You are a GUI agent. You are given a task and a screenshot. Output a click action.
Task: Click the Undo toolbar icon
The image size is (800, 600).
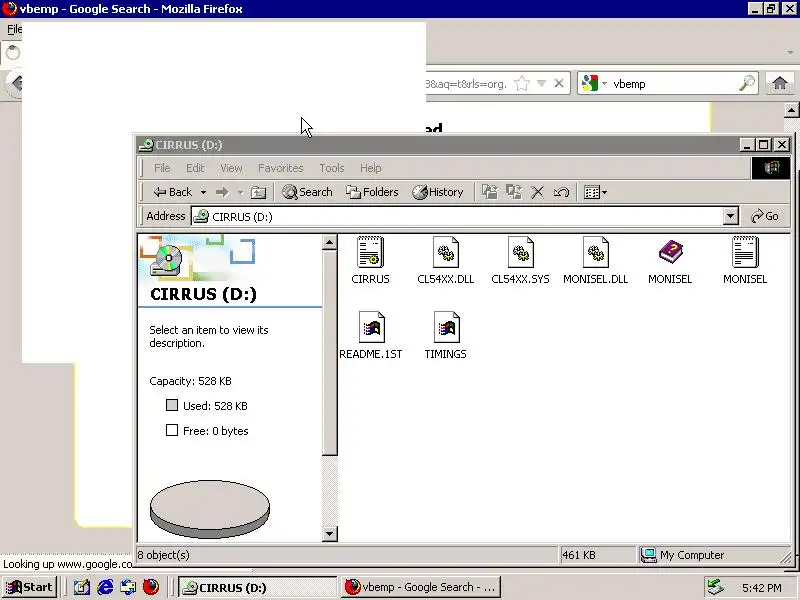coord(561,192)
